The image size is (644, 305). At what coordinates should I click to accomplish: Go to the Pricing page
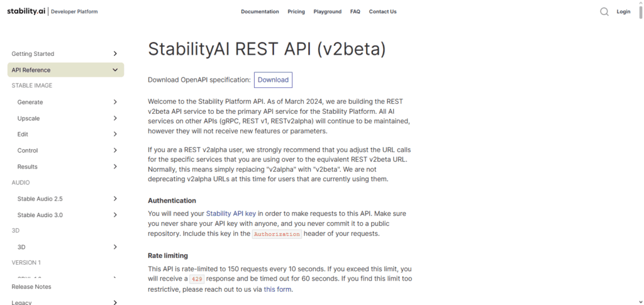(x=296, y=11)
